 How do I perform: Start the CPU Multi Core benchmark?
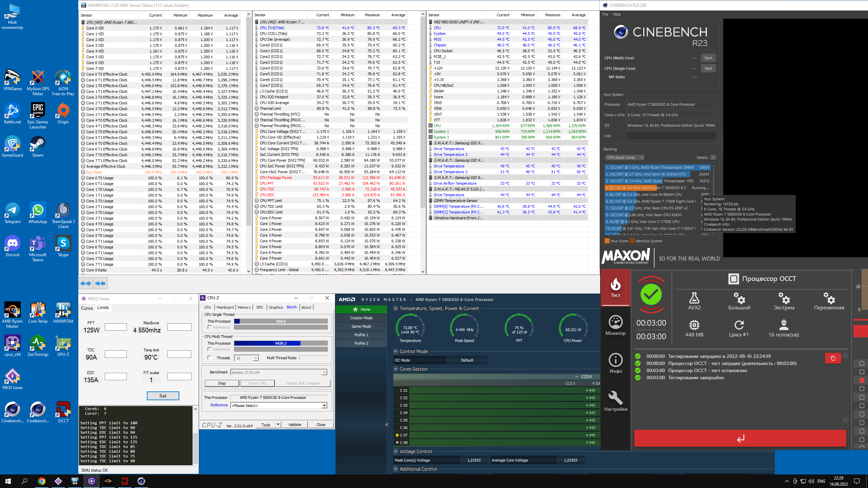708,58
